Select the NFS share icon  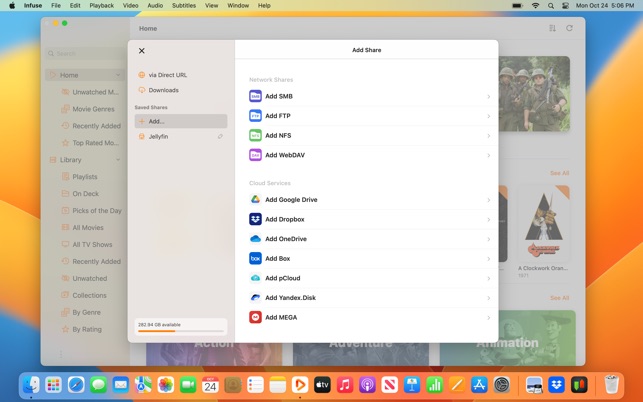[x=255, y=135]
